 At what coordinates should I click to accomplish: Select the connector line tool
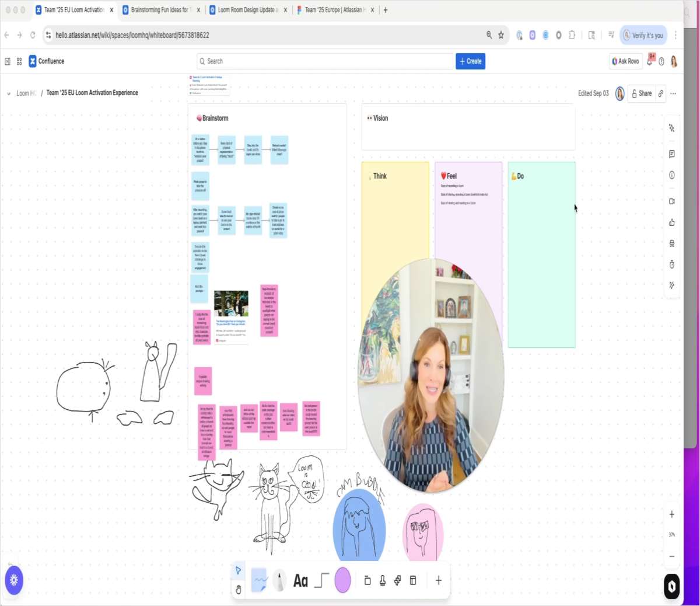coord(321,580)
